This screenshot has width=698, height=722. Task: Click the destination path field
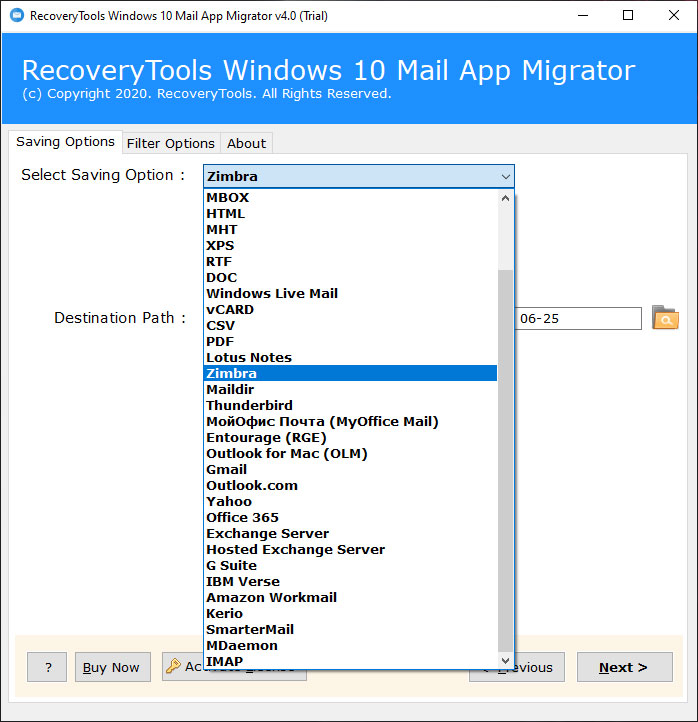577,319
